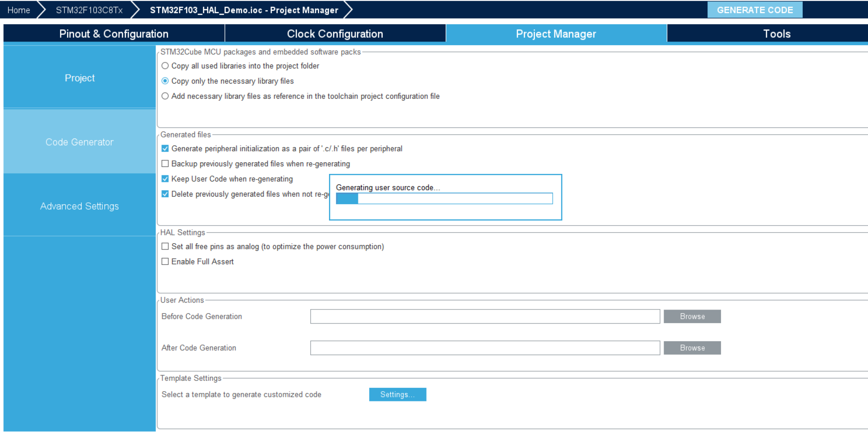Click the code generation progress bar
868x435 pixels.
pos(444,199)
